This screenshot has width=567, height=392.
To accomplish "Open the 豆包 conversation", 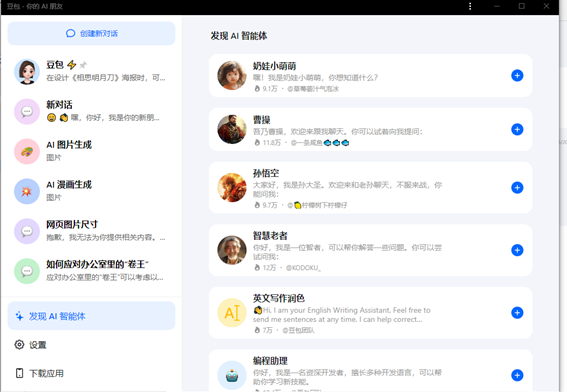I will point(91,72).
